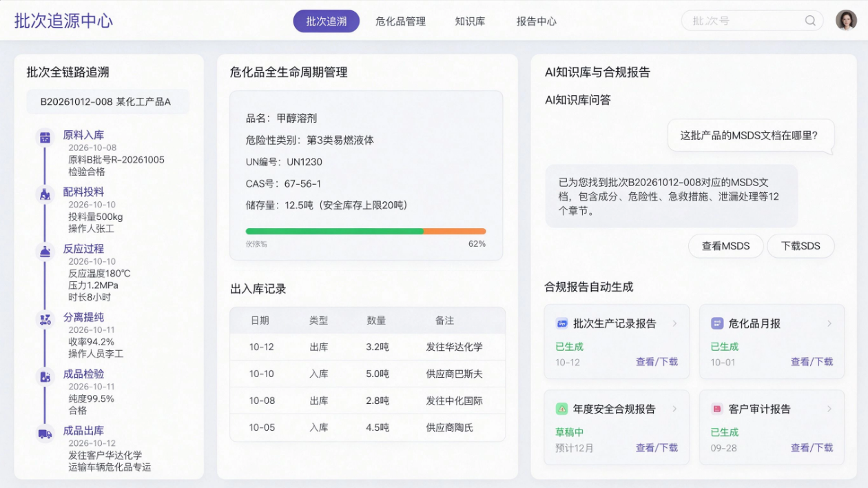Select the 原料入库 step title
Viewport: 868px width, 488px height.
click(83, 135)
